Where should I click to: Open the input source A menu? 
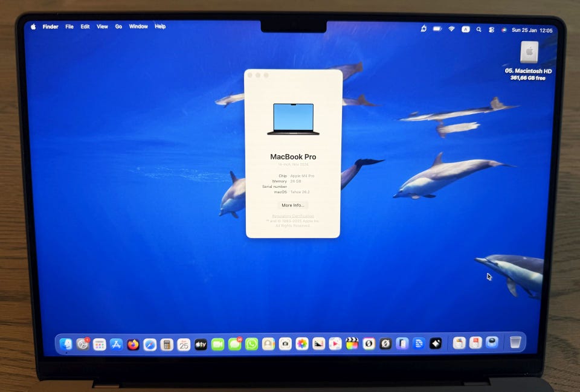tap(465, 29)
